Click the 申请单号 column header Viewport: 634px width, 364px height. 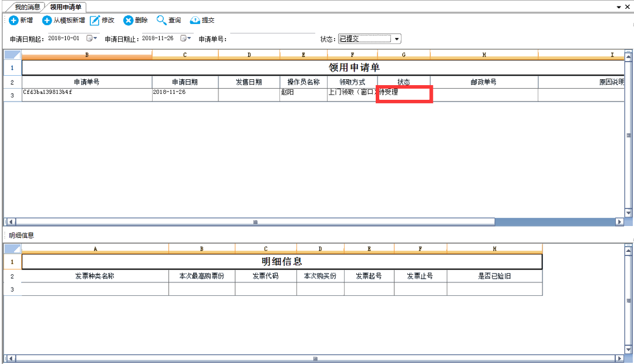click(87, 82)
